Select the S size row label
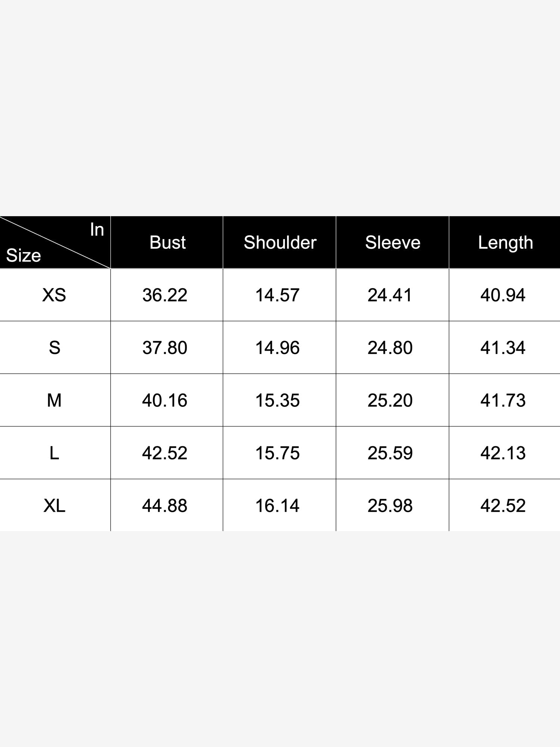Viewport: 560px width, 747px height. [55, 348]
